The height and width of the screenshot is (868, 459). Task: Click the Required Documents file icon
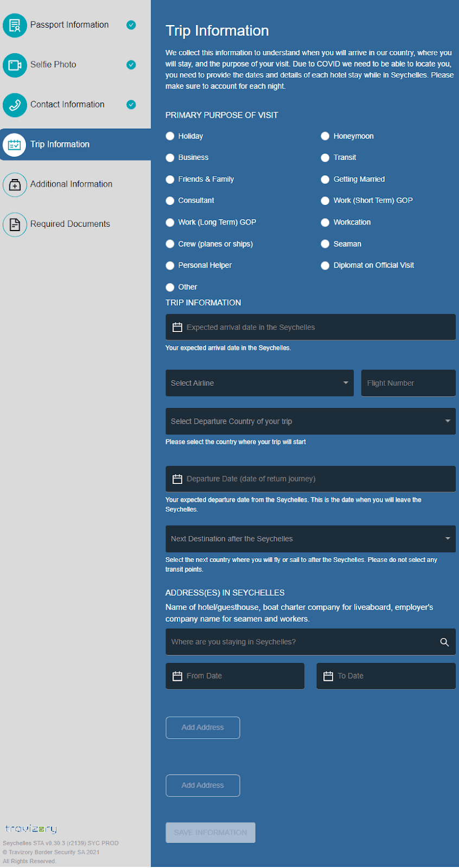click(15, 224)
